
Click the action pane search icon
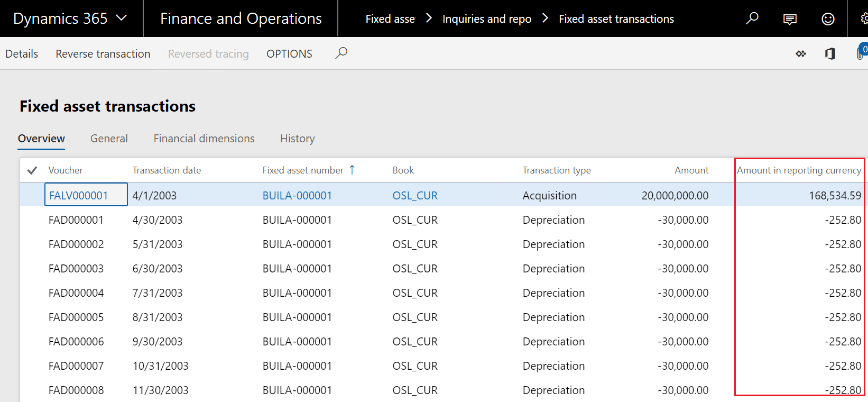pyautogui.click(x=341, y=53)
